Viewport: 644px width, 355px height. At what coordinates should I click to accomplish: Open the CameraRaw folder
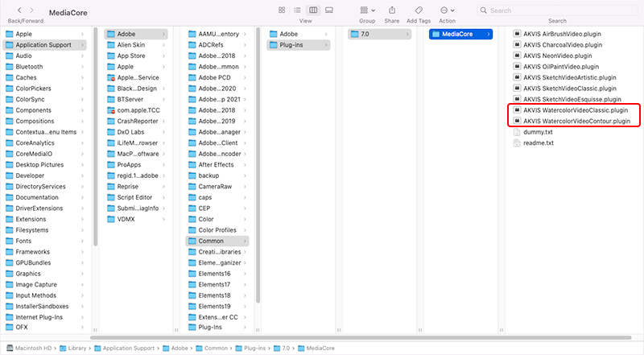(217, 187)
